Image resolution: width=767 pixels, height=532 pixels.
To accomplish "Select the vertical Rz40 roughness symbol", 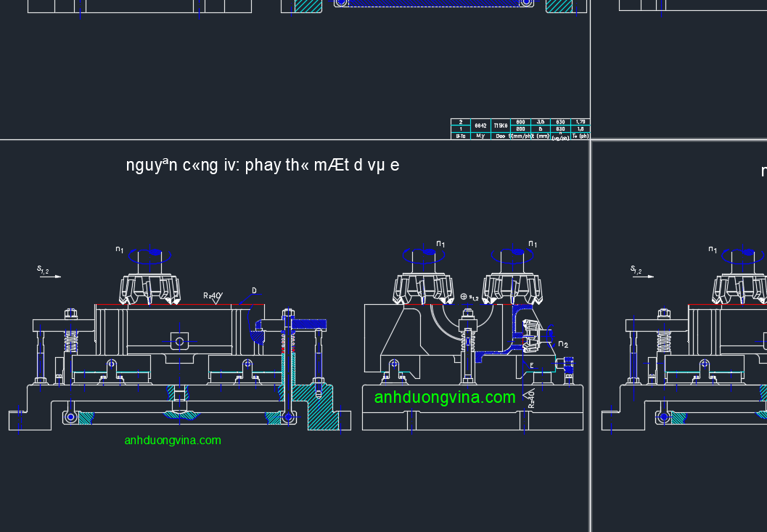I will 530,398.
